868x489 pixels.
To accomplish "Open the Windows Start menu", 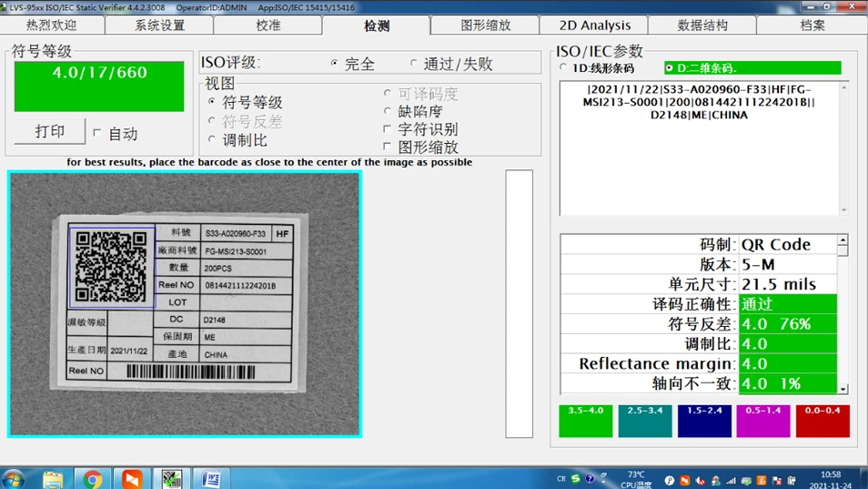I will (14, 478).
